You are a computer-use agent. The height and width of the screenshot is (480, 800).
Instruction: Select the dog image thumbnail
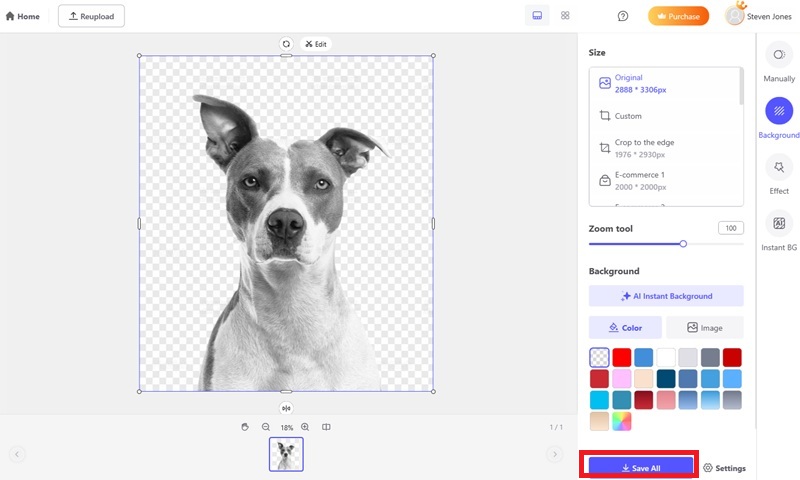click(x=286, y=454)
